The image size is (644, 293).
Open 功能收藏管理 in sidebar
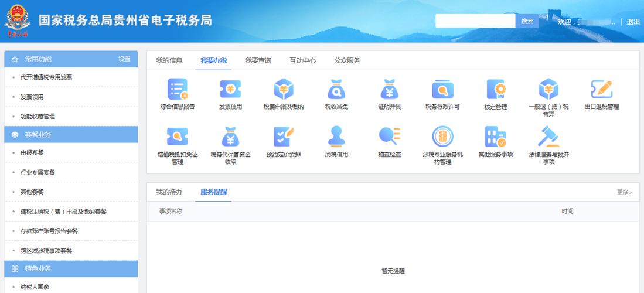click(x=38, y=116)
